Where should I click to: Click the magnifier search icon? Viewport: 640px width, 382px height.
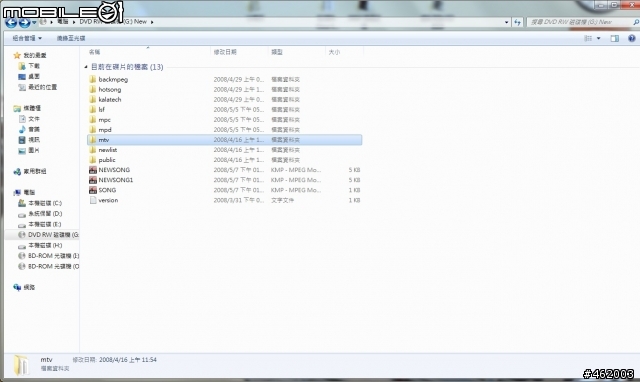[x=636, y=22]
